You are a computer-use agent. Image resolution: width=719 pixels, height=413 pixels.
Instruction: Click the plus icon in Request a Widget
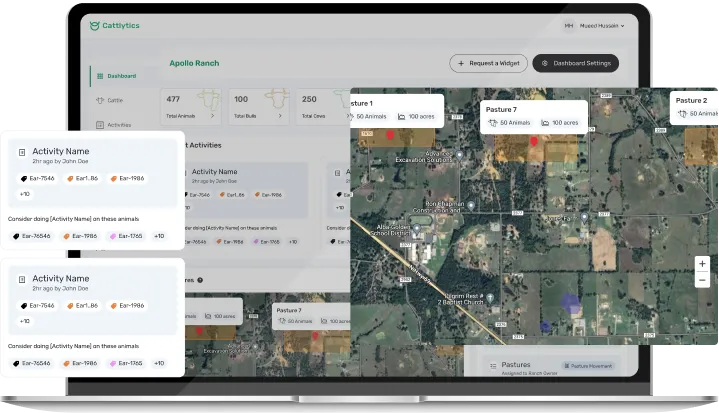[461, 63]
